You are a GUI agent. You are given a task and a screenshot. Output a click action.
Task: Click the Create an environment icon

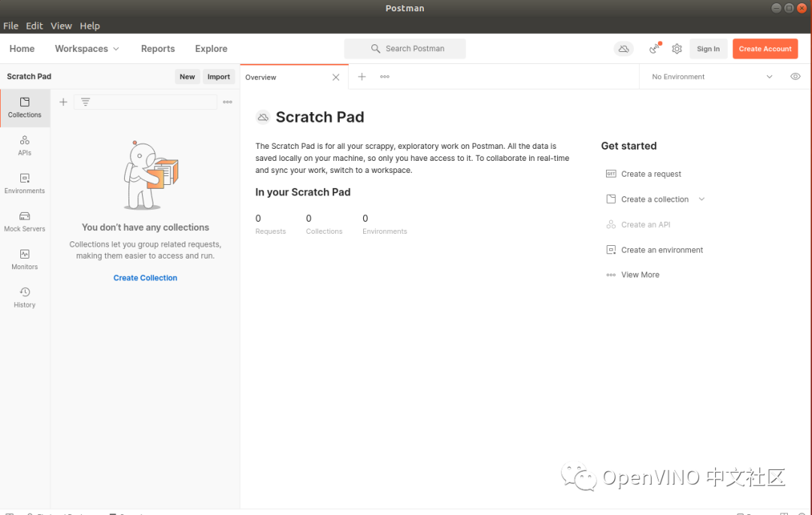[611, 250]
